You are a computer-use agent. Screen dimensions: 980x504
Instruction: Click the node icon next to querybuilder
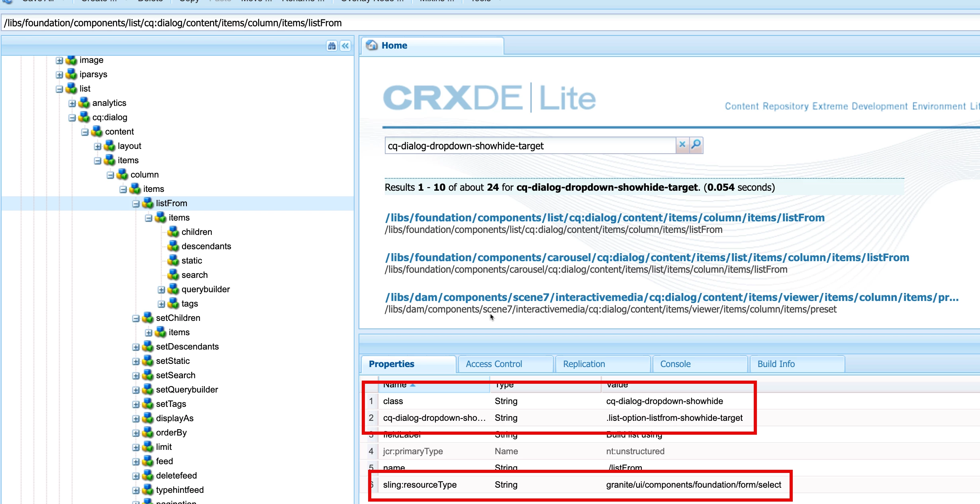[173, 289]
